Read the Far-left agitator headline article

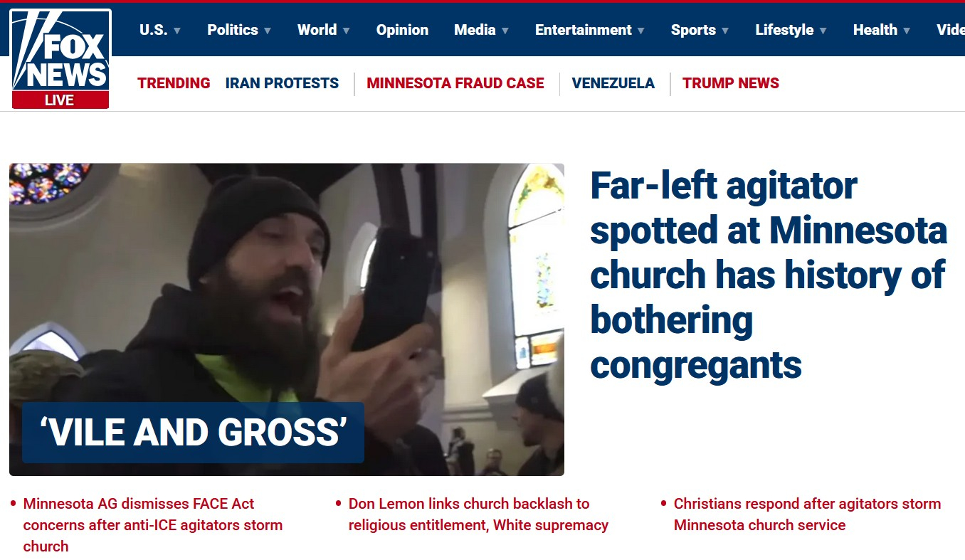769,275
